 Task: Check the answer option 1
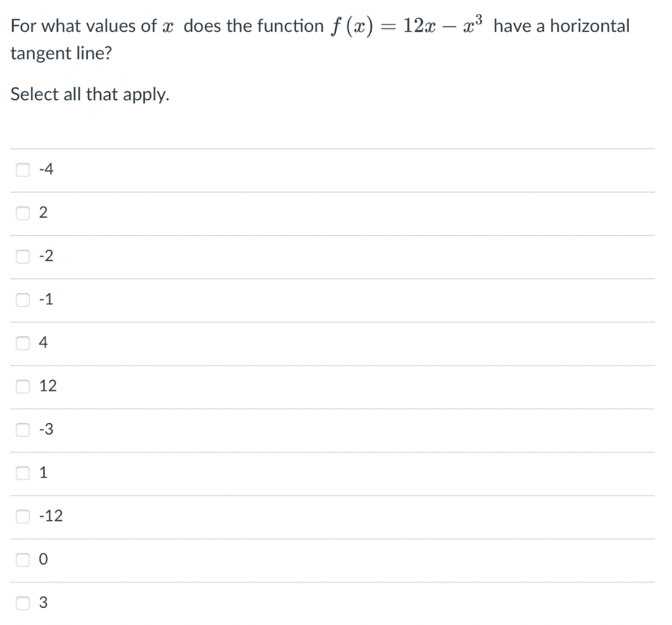[22, 473]
